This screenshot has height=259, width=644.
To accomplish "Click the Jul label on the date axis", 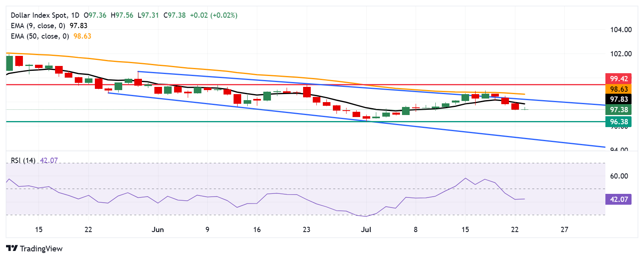I will tap(366, 230).
